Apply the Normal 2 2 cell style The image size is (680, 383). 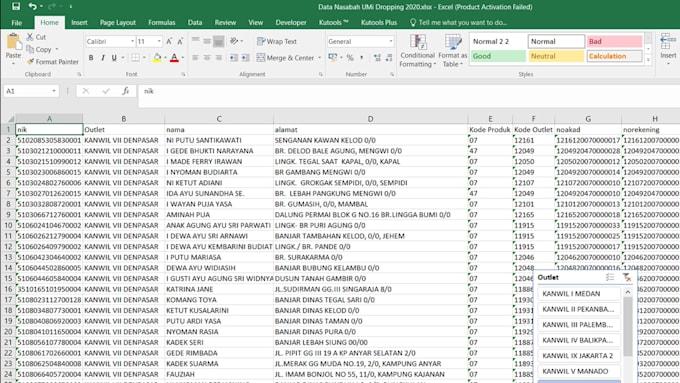tap(498, 41)
